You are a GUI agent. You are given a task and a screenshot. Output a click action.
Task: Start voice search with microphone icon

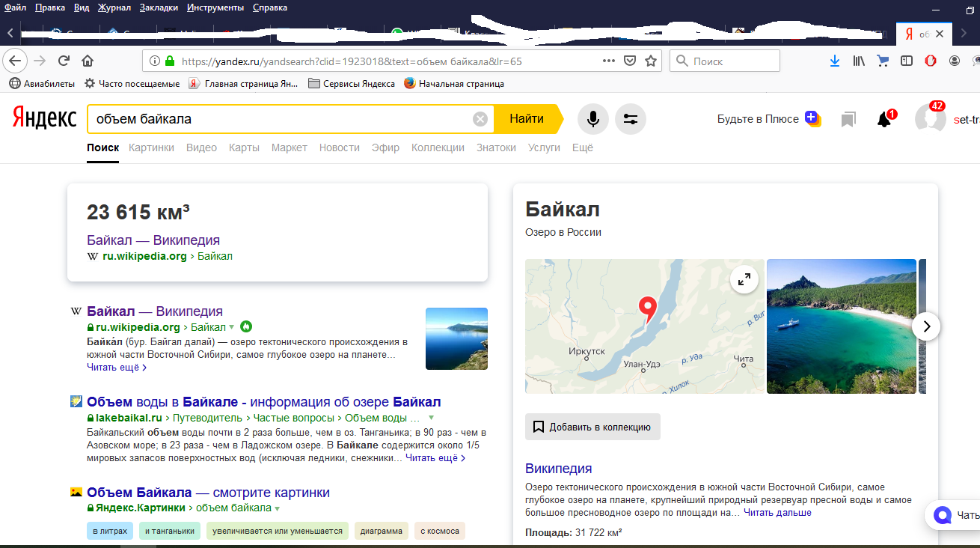[593, 119]
